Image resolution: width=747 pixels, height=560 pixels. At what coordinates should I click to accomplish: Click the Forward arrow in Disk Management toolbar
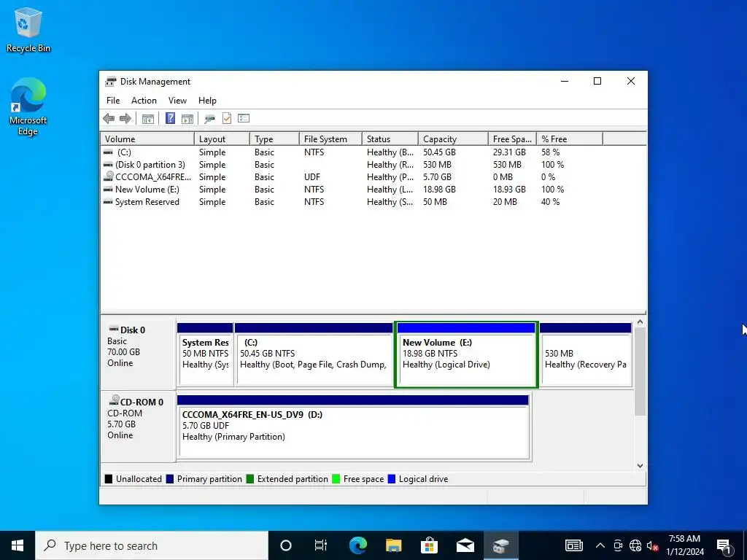(125, 119)
